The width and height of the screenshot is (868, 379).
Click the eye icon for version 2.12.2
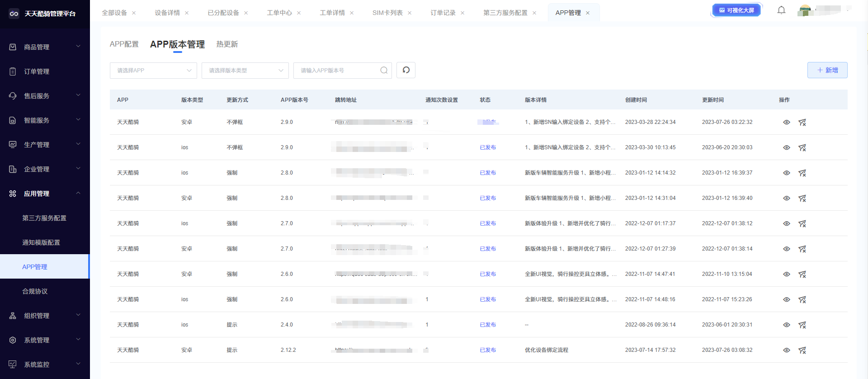point(786,350)
